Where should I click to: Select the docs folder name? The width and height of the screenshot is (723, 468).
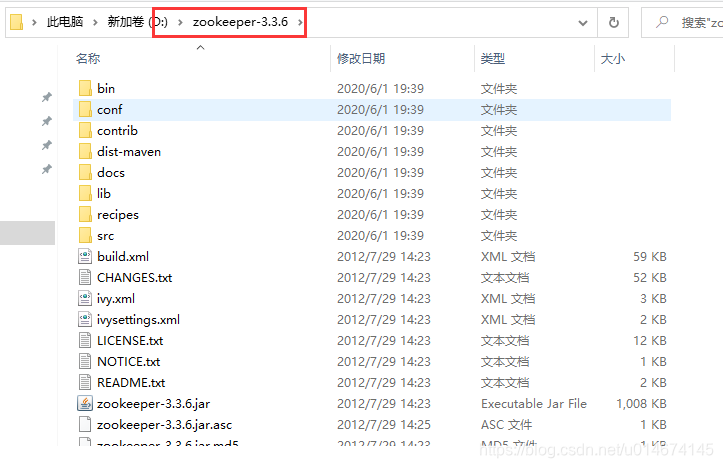pos(111,172)
